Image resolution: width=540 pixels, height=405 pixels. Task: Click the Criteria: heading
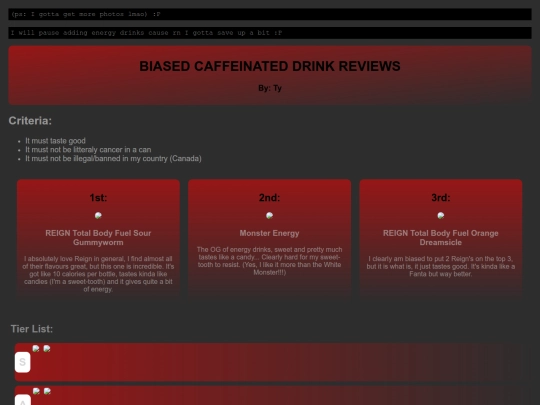[x=30, y=121]
